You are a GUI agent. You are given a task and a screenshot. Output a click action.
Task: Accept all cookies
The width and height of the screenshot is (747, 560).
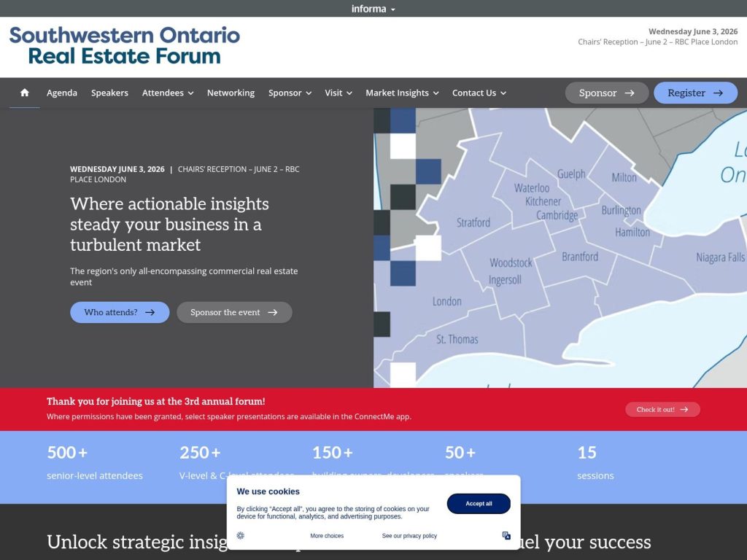coord(479,503)
